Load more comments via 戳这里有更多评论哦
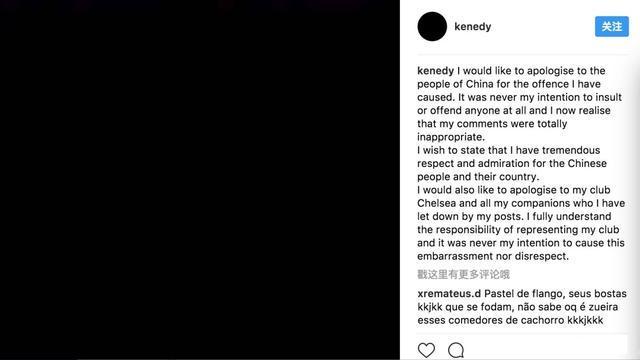 tap(463, 274)
